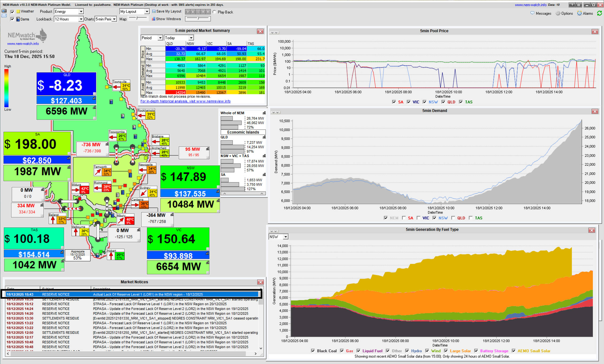604x364 pixels.
Task: Uncheck the Dams checkbox
Action: coord(12,19)
